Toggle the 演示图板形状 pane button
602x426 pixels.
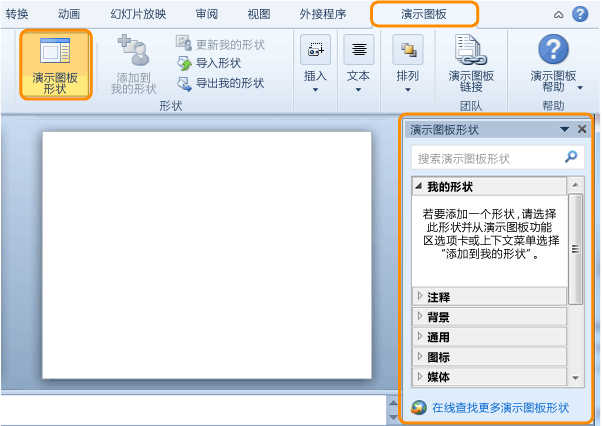(55, 65)
